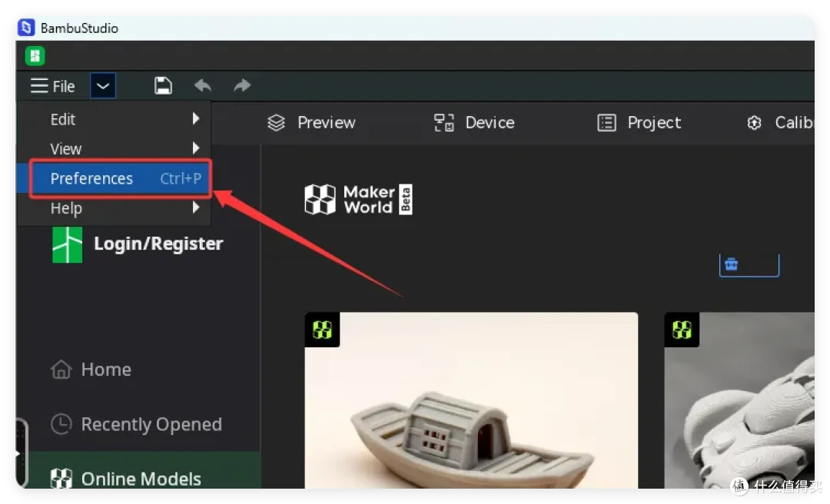Open Recently Opened in sidebar

pyautogui.click(x=136, y=424)
